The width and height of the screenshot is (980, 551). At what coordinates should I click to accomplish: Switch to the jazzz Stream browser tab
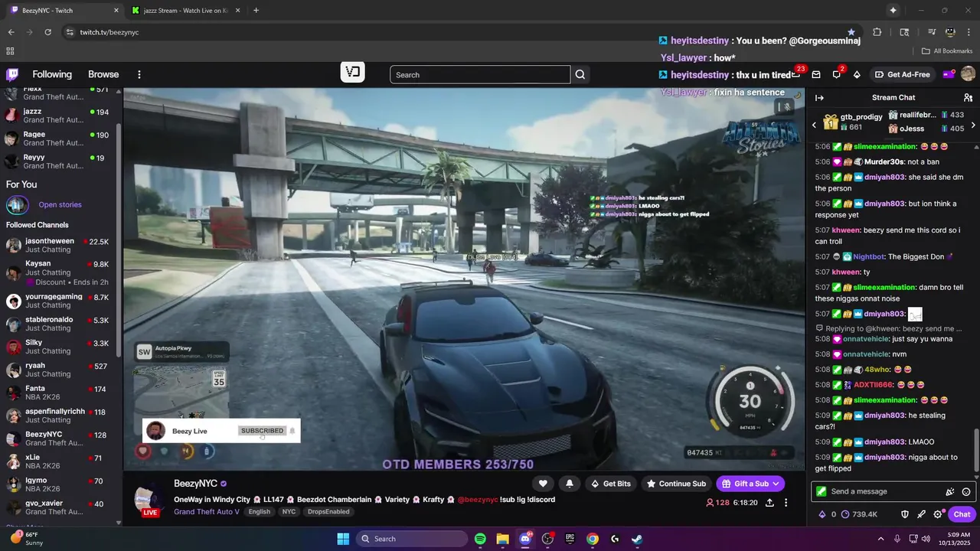(184, 11)
